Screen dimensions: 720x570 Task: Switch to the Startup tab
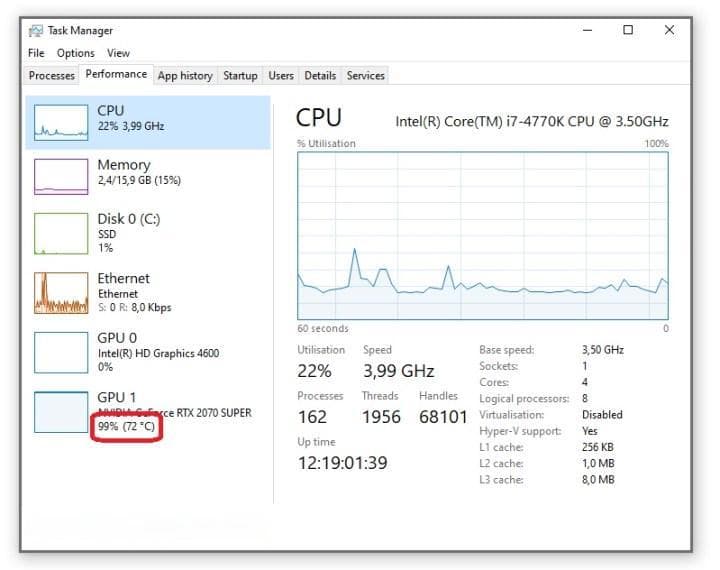point(240,75)
